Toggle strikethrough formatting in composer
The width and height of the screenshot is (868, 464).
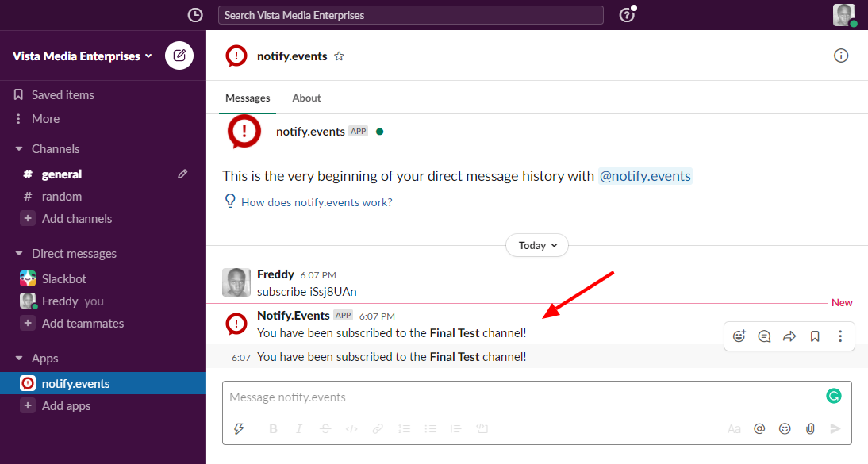click(325, 428)
